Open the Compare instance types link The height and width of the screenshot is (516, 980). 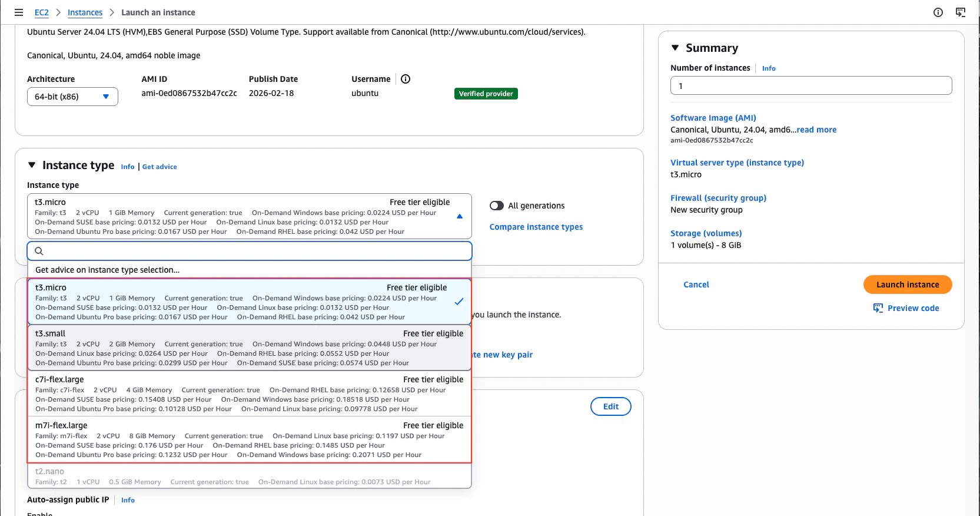536,227
